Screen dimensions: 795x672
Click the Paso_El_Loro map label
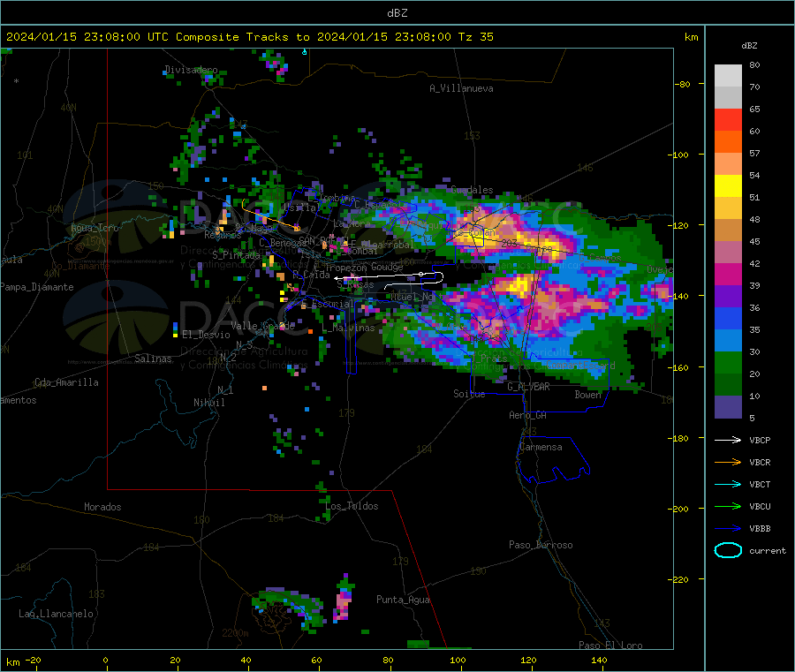click(610, 646)
